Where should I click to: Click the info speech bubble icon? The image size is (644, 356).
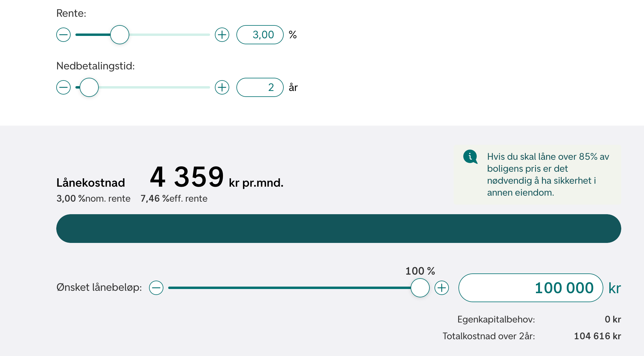pos(470,156)
